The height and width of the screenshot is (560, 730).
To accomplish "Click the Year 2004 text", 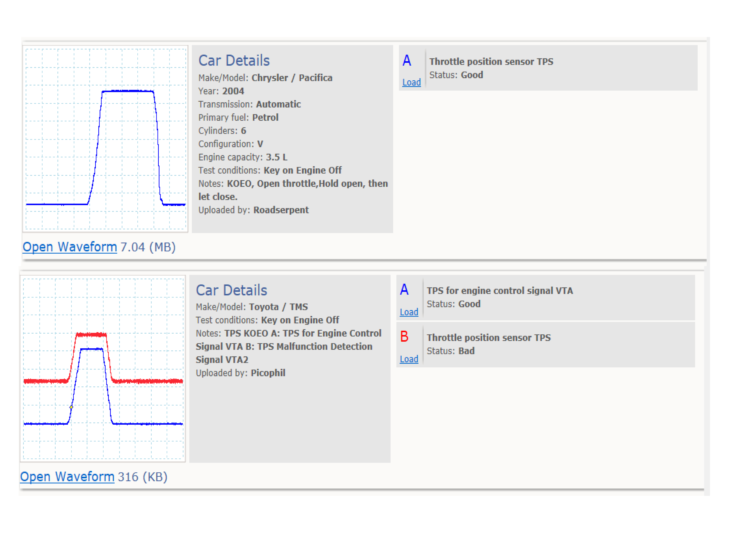I will point(221,91).
